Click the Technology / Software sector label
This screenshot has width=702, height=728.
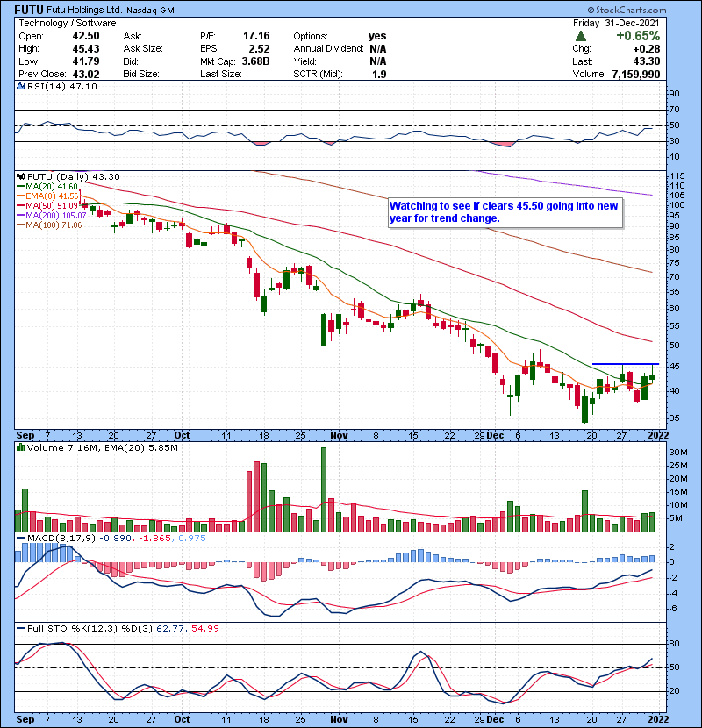point(68,23)
